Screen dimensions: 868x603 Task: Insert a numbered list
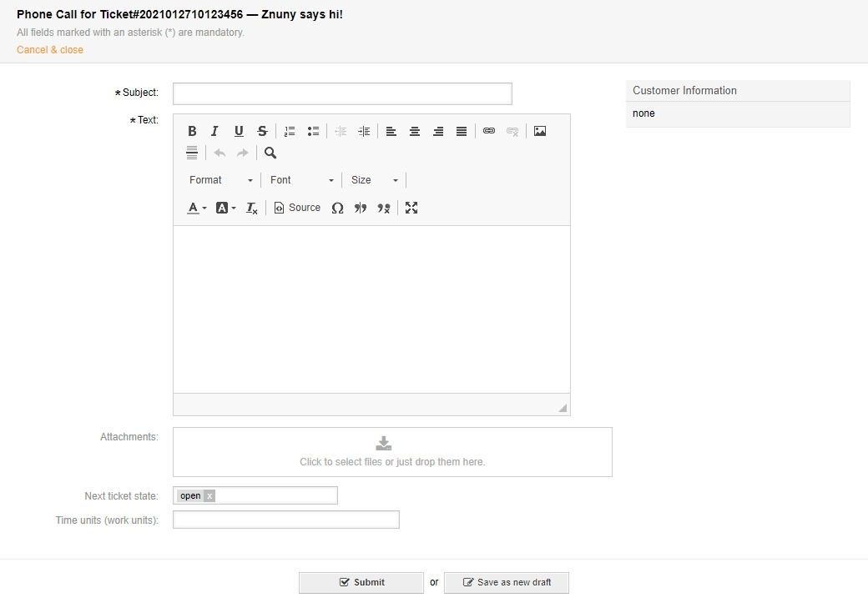click(x=290, y=131)
